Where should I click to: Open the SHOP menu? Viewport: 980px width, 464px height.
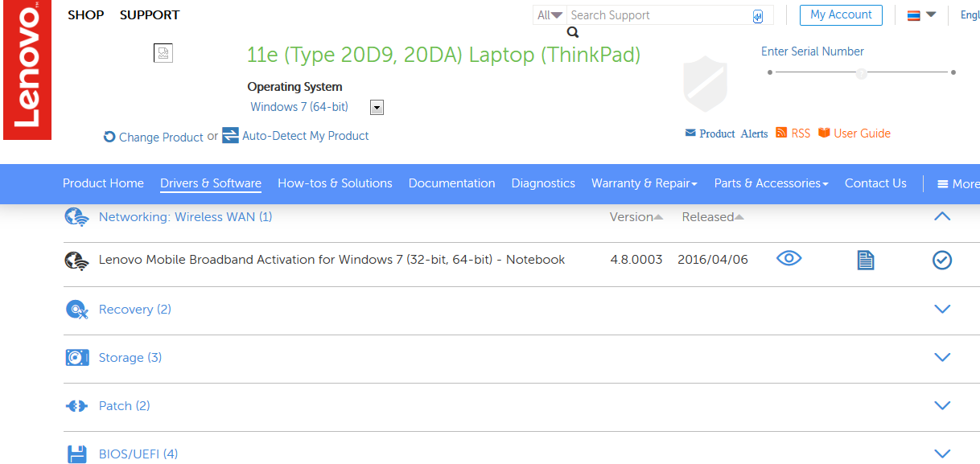86,15
